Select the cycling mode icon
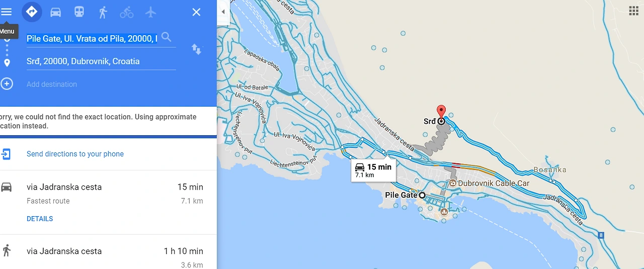The height and width of the screenshot is (269, 644). tap(127, 12)
